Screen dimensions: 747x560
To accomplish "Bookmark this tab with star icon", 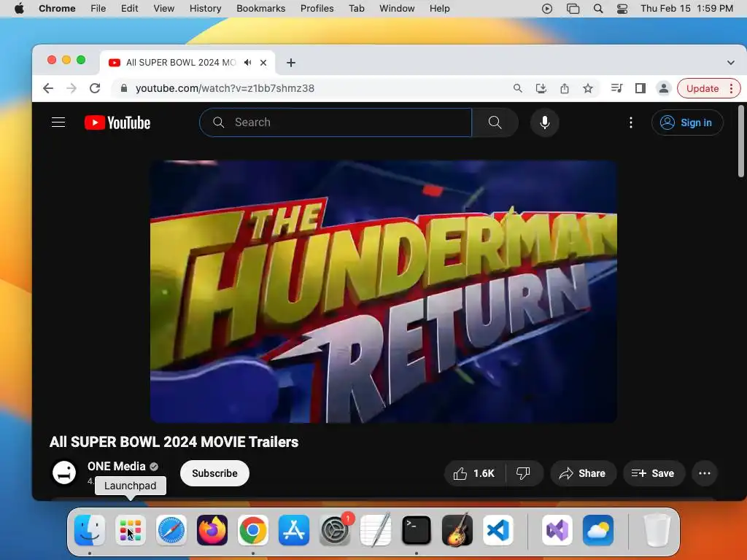I will [x=588, y=88].
